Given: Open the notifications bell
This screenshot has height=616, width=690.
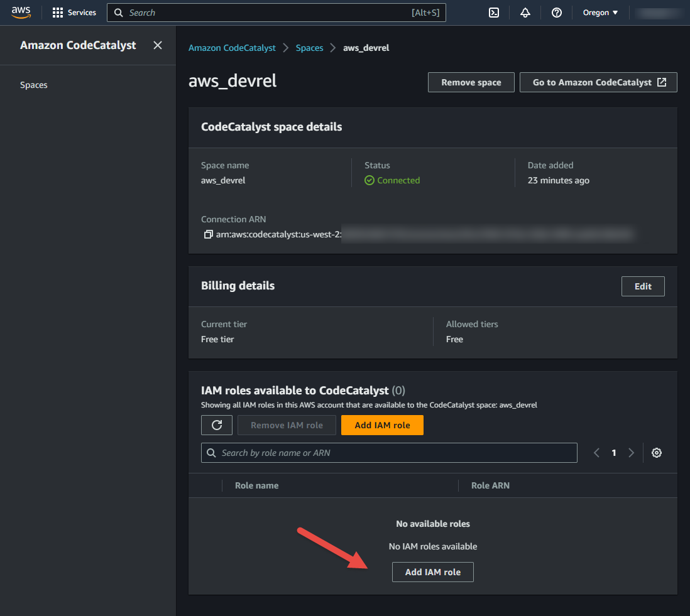Looking at the screenshot, I should tap(525, 13).
